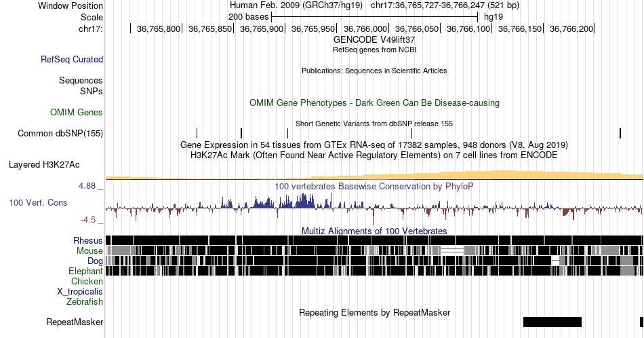This screenshot has height=338, width=644.
Task: Click the 200 bases scale bar
Action: point(375,17)
